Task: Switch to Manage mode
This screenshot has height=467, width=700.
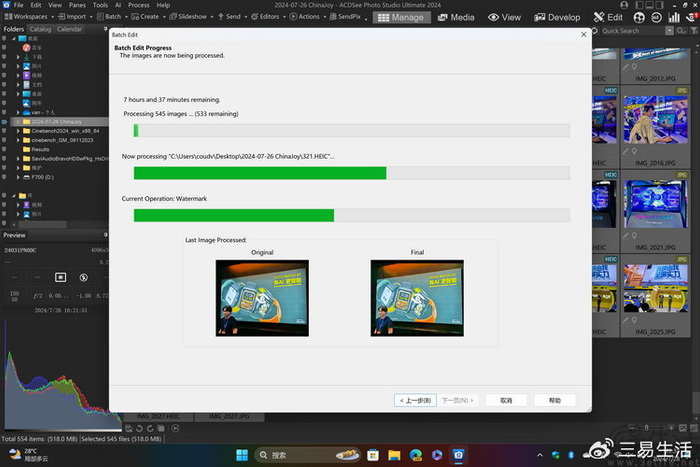Action: click(401, 17)
